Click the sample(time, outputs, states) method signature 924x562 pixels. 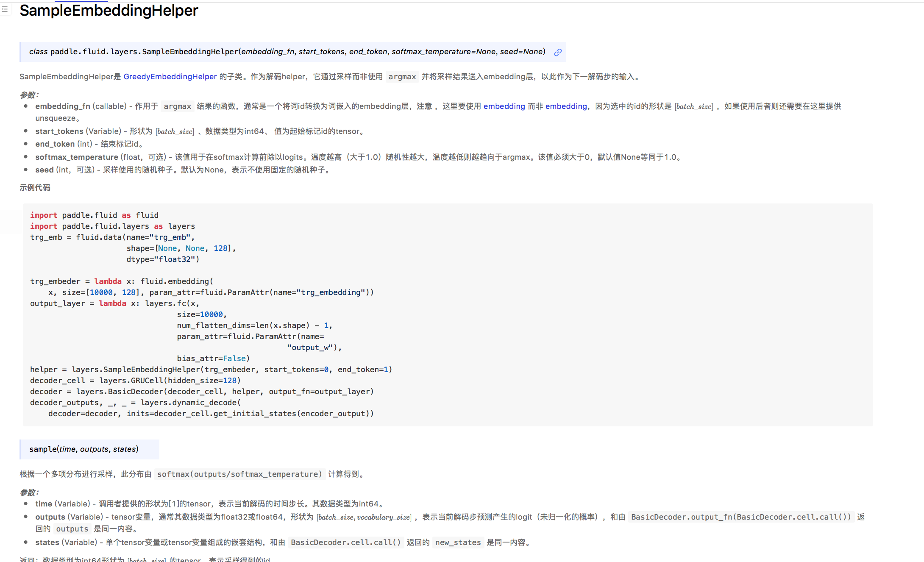coord(84,449)
